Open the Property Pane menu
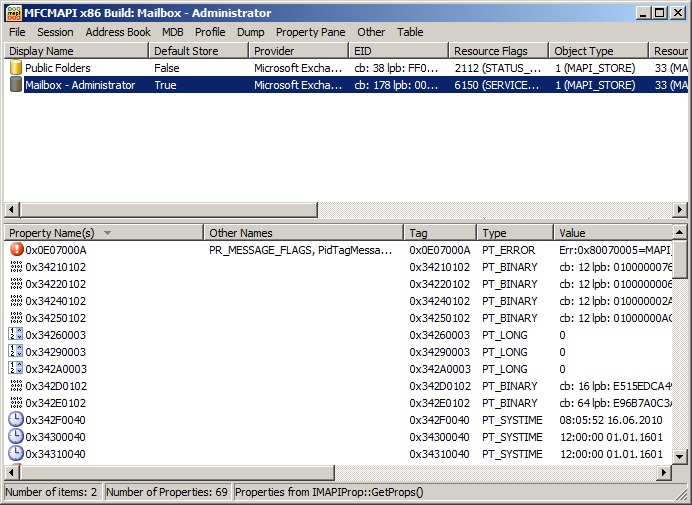Image resolution: width=692 pixels, height=505 pixels. coord(311,32)
